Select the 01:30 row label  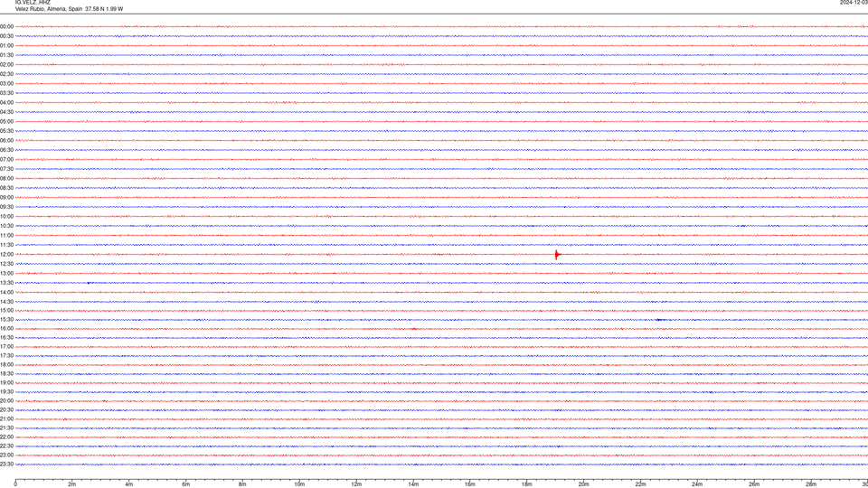tap(6, 55)
